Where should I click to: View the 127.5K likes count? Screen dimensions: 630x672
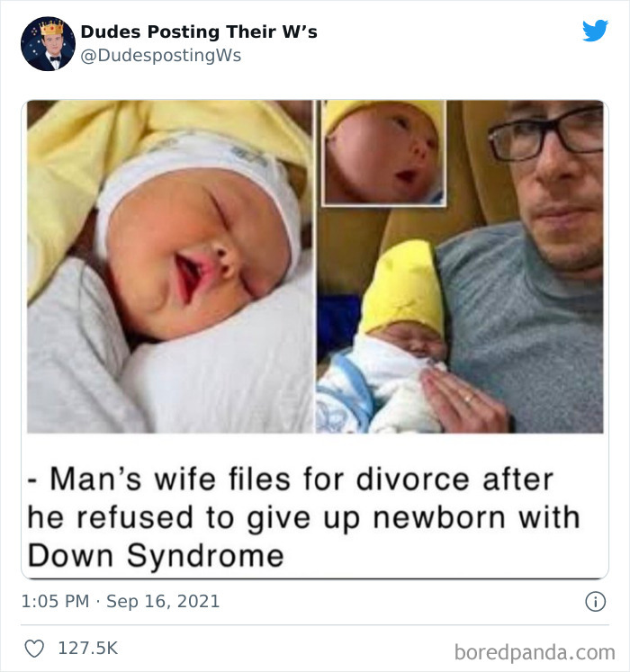(88, 648)
